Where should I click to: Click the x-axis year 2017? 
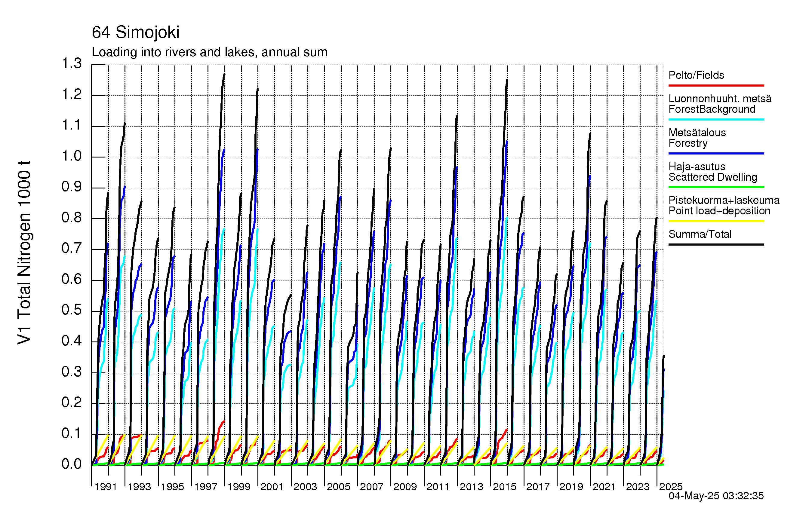[x=538, y=487]
